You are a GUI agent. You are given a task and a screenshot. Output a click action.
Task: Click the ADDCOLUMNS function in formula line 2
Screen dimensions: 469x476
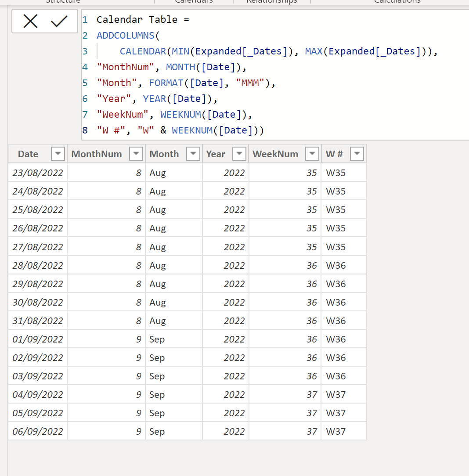pyautogui.click(x=125, y=36)
